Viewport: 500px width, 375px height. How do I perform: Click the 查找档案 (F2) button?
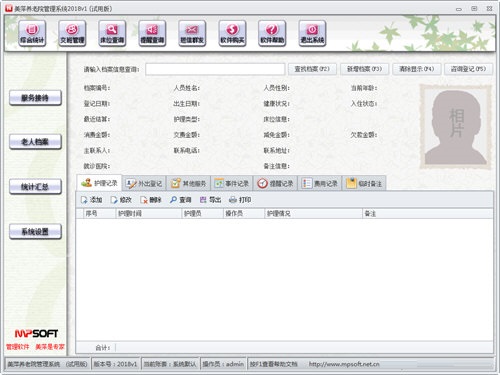point(312,69)
